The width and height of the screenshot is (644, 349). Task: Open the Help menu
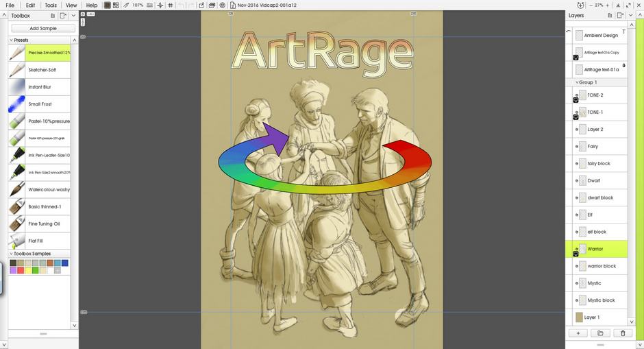point(92,5)
